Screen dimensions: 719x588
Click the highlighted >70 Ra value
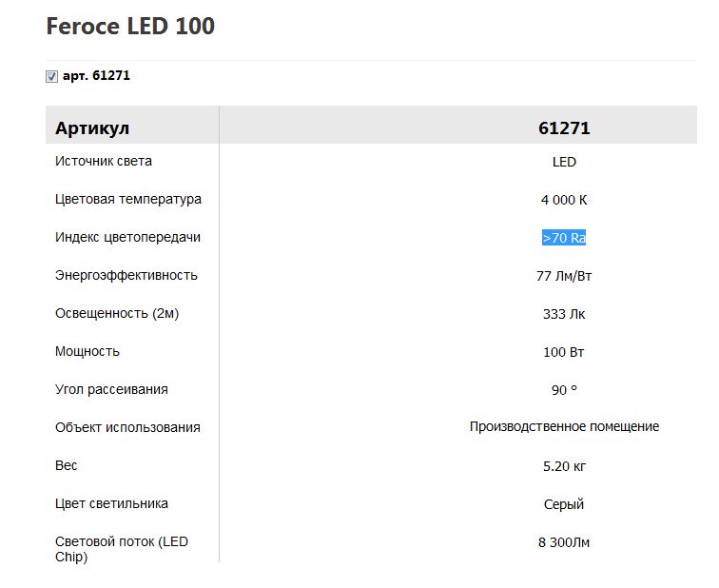click(564, 238)
